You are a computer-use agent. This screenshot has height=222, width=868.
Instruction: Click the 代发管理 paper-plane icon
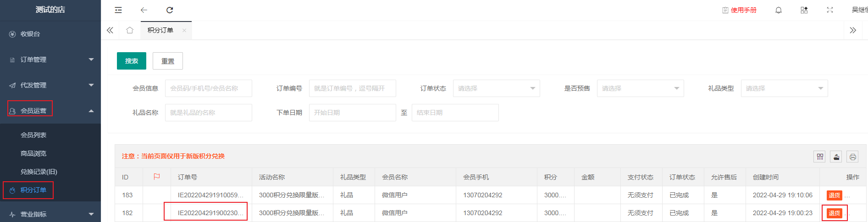12,86
